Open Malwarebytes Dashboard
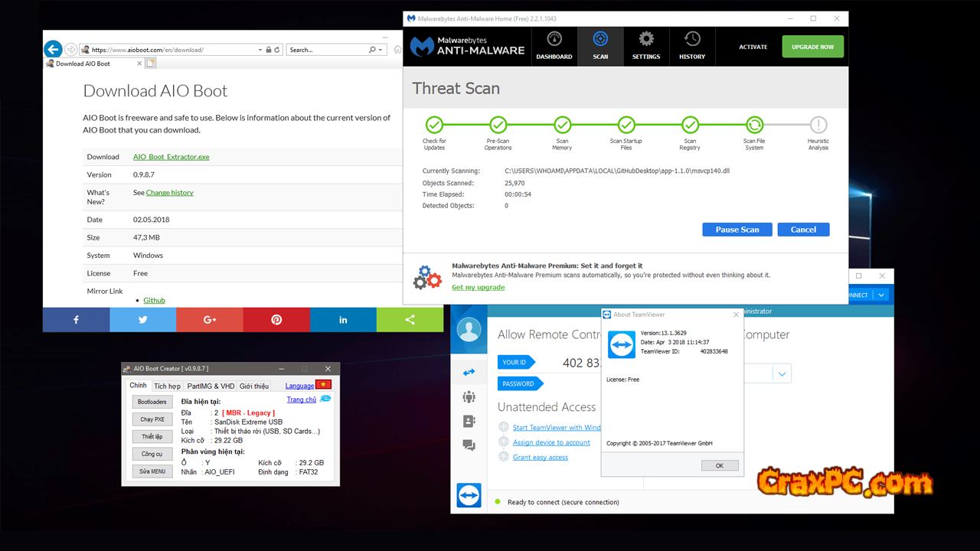This screenshot has height=551, width=980. (x=554, y=46)
